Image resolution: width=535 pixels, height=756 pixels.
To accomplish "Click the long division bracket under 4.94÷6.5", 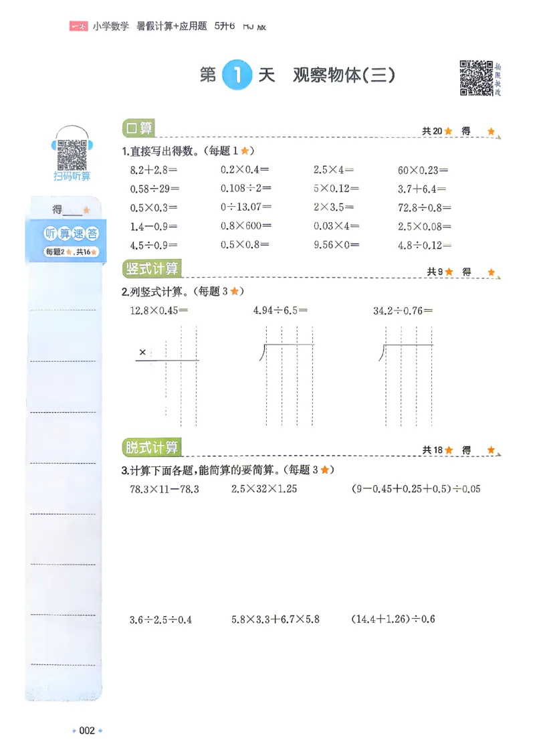I will [x=286, y=353].
